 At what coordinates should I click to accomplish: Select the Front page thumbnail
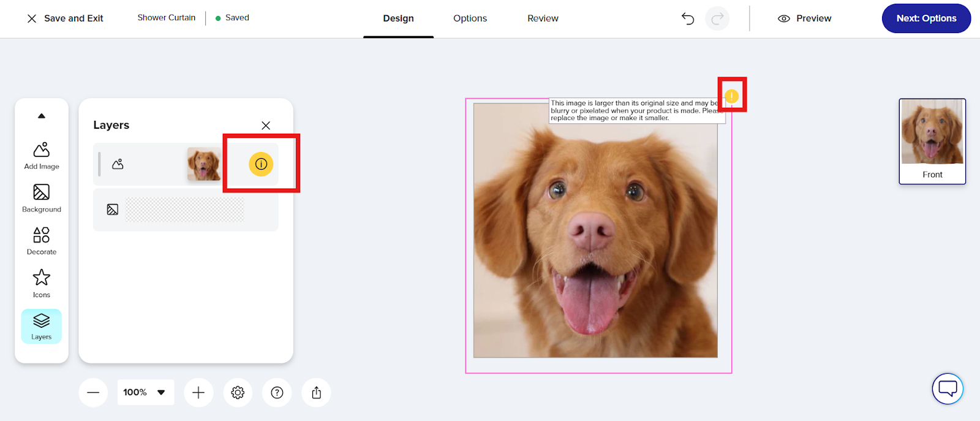click(x=932, y=141)
